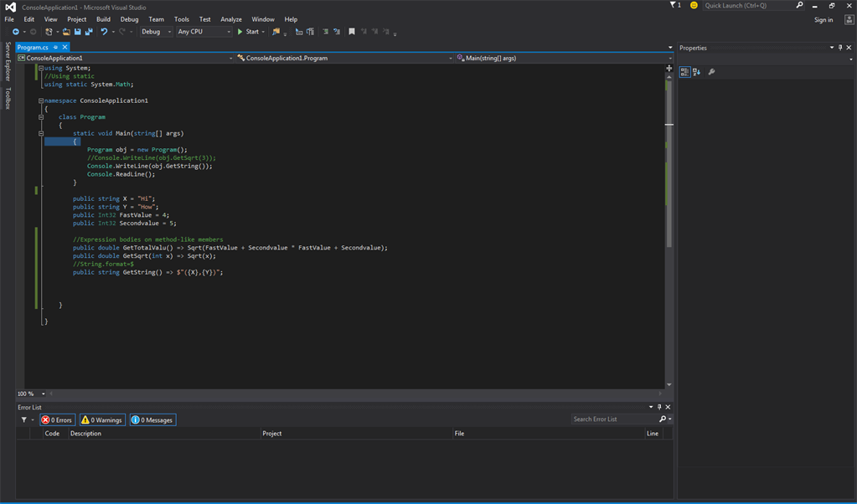The height and width of the screenshot is (504, 857).
Task: Open the Server Explorer side tab
Action: [8, 61]
